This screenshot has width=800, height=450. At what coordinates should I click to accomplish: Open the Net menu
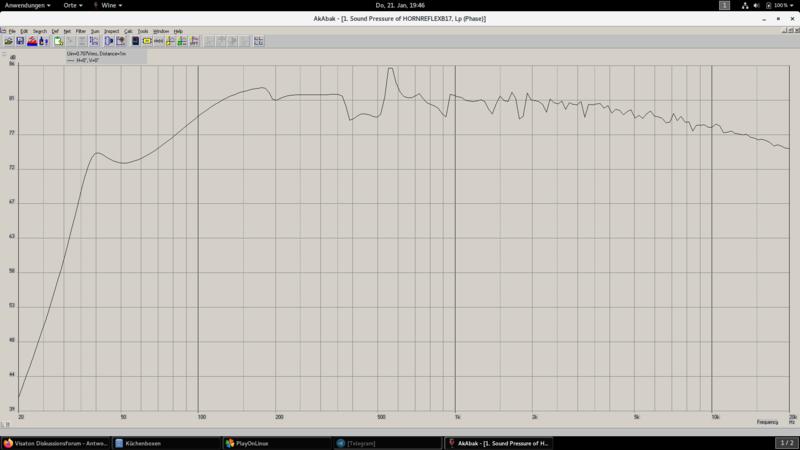click(x=67, y=31)
